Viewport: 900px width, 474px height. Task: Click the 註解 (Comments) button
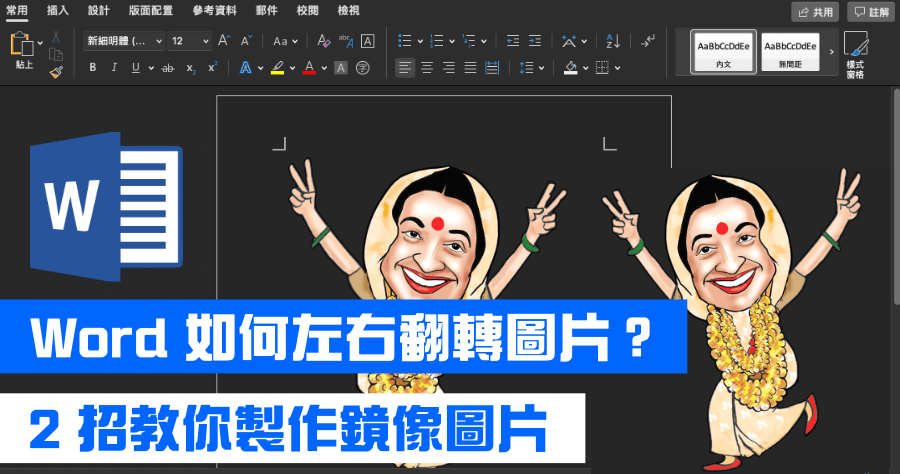[872, 11]
